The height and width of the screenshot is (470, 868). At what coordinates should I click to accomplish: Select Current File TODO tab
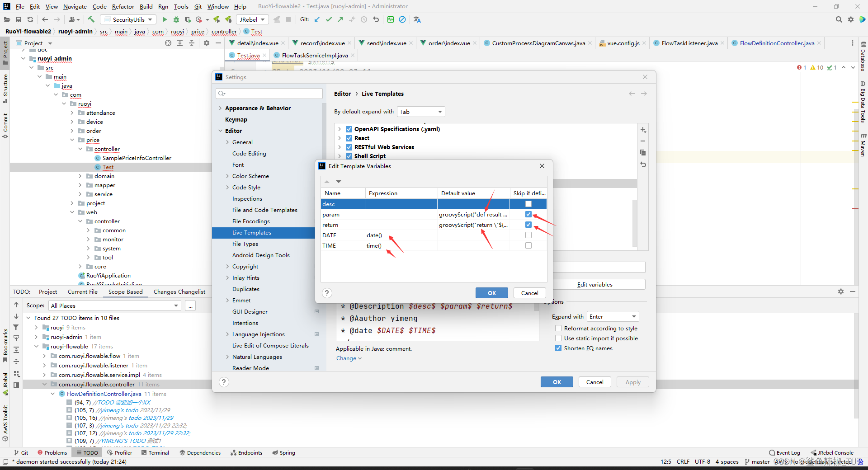pos(82,291)
